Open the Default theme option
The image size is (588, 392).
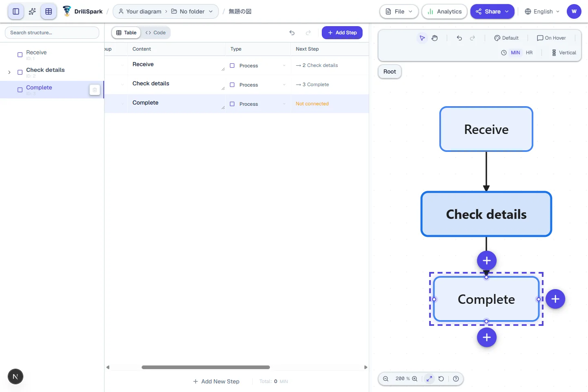coord(506,38)
